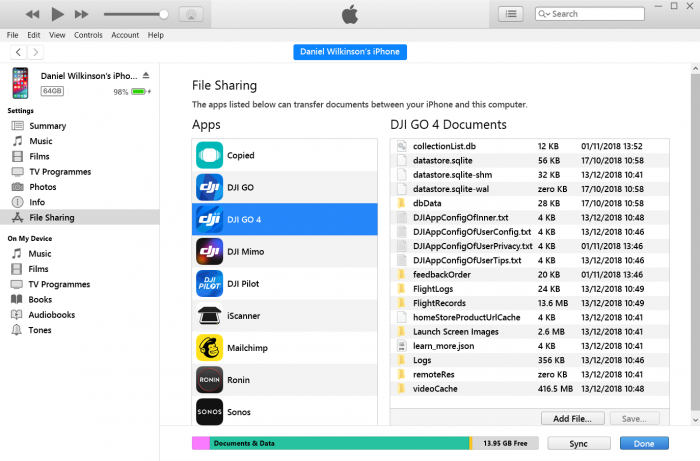This screenshot has width=700, height=461.
Task: Open Audiobooks under On My Device
Action: pos(51,315)
